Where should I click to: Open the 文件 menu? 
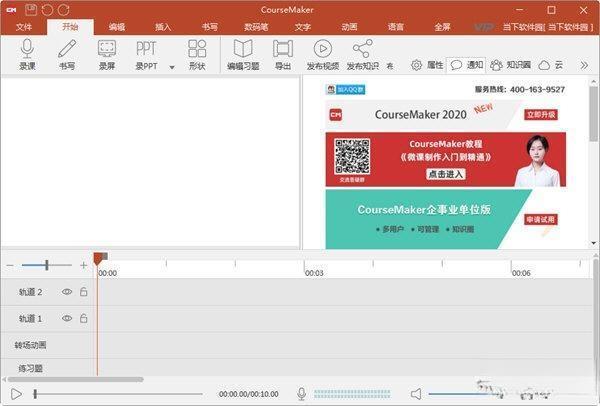(x=24, y=27)
